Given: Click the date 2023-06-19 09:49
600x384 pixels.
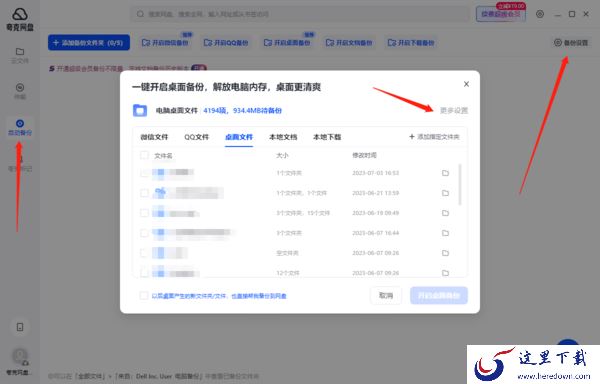Looking at the screenshot, I should coord(376,213).
